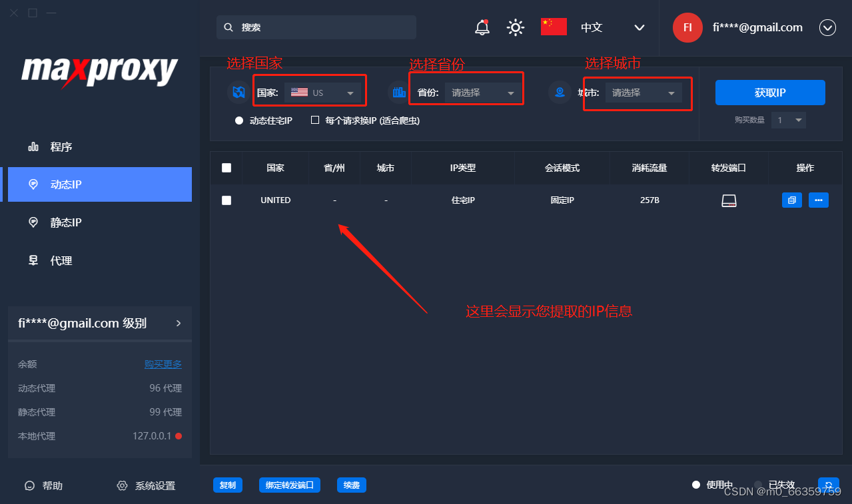Enable the 每个请求换IP checkbox
Screen dimensions: 852x504
click(x=315, y=120)
